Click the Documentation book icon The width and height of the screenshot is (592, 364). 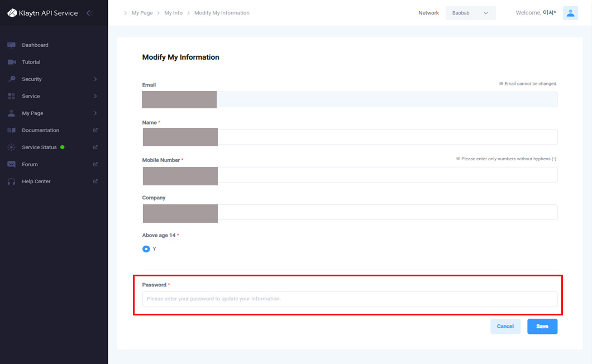pos(11,130)
